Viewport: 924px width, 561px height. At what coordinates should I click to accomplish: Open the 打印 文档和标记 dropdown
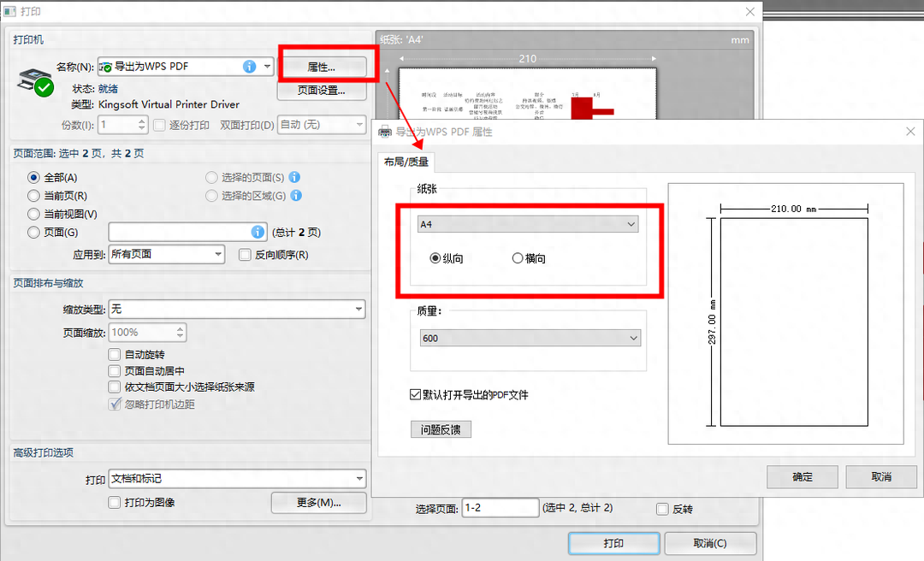tap(238, 479)
